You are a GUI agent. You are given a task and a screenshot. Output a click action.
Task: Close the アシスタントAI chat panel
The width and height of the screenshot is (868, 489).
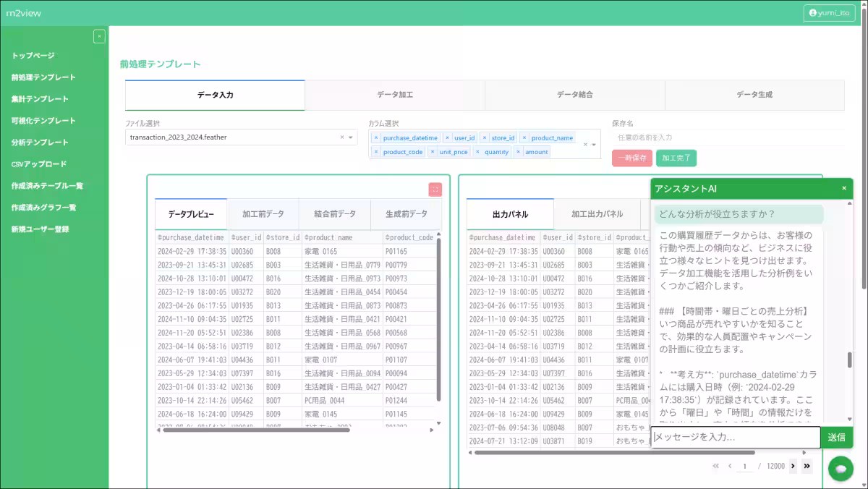(x=843, y=188)
